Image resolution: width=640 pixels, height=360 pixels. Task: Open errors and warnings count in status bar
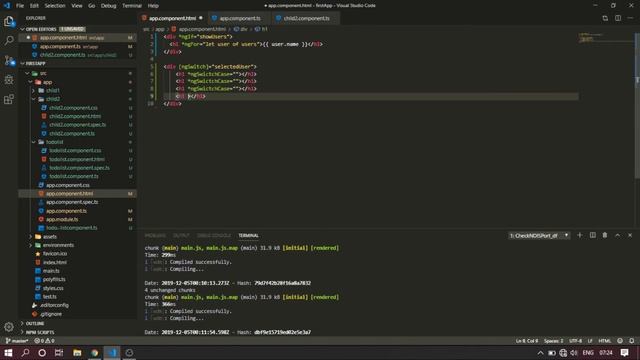44,340
